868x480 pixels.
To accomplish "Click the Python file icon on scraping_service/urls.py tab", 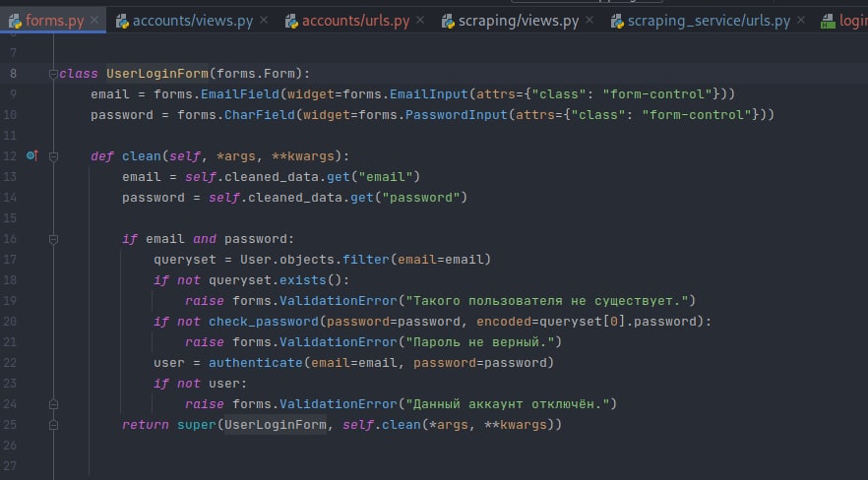I will [x=617, y=21].
